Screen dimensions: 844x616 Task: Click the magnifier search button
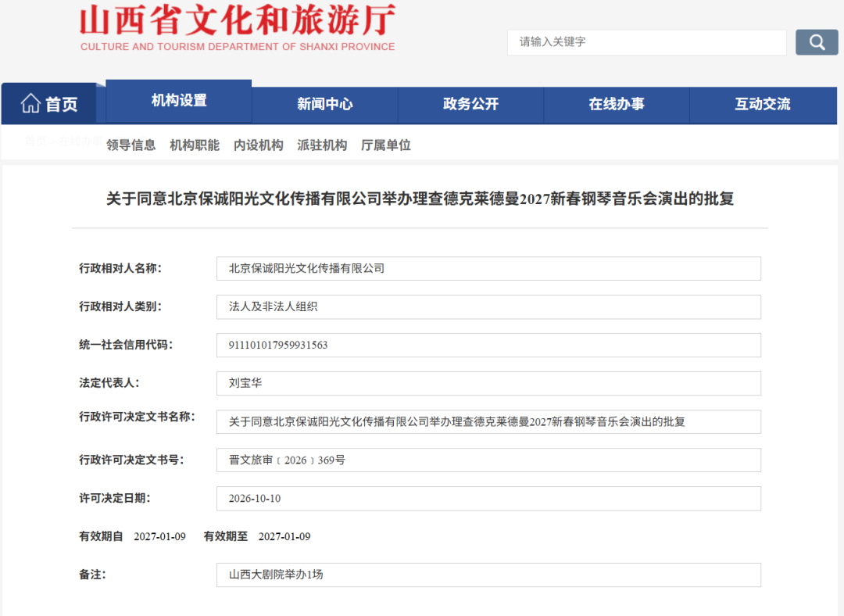click(x=817, y=42)
